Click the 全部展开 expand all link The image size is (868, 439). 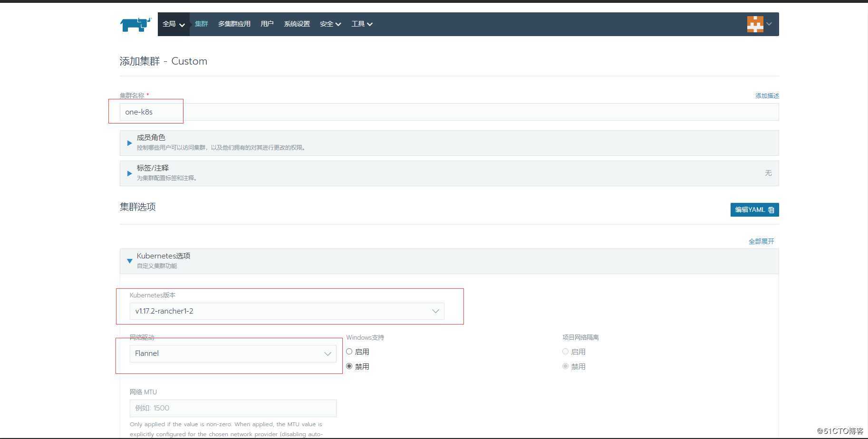tap(761, 241)
